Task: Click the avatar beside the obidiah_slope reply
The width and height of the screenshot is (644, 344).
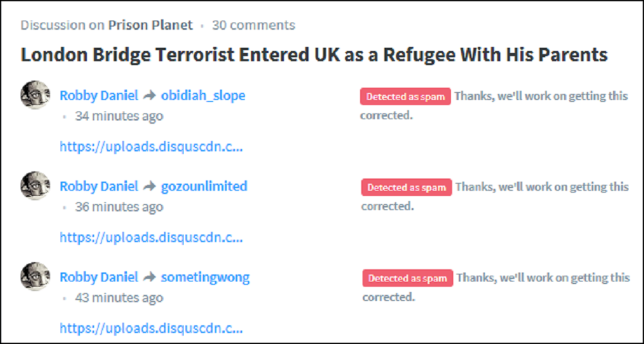Action: (x=35, y=95)
